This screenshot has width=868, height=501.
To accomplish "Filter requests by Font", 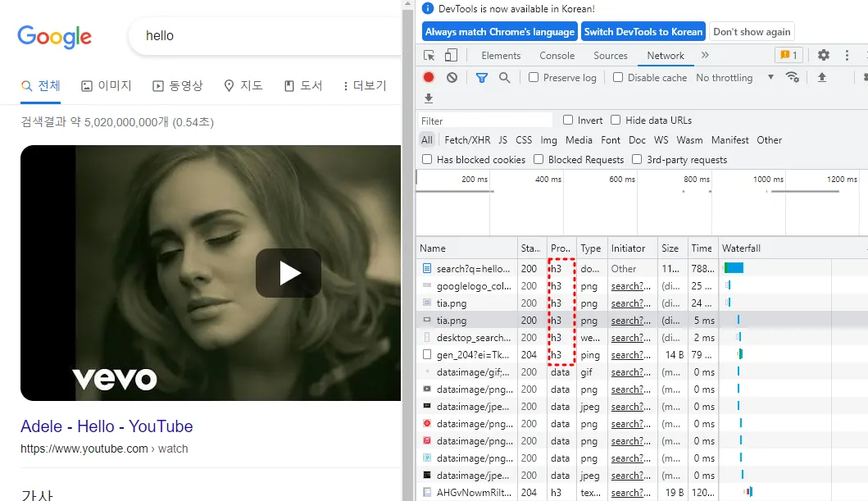I will coord(611,140).
